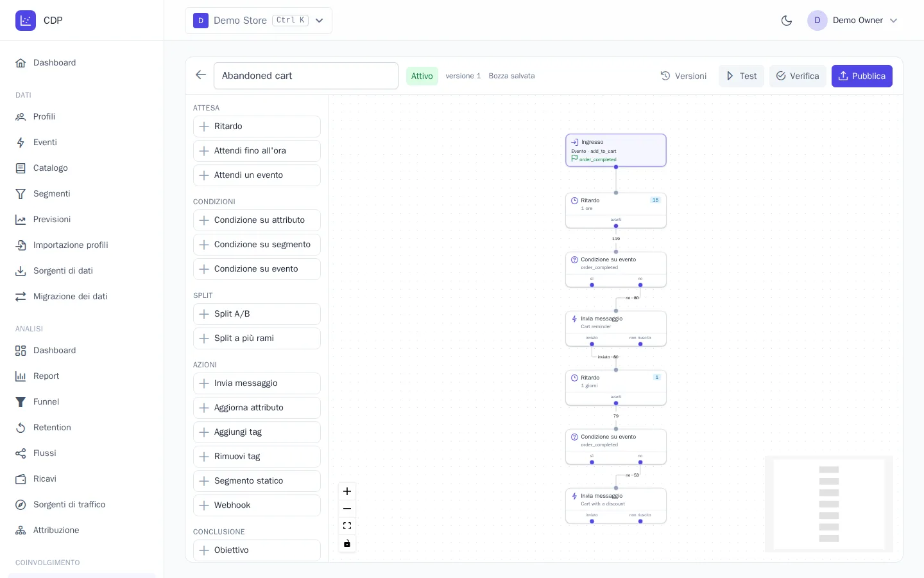Open Eventi in the sidebar

click(x=82, y=143)
